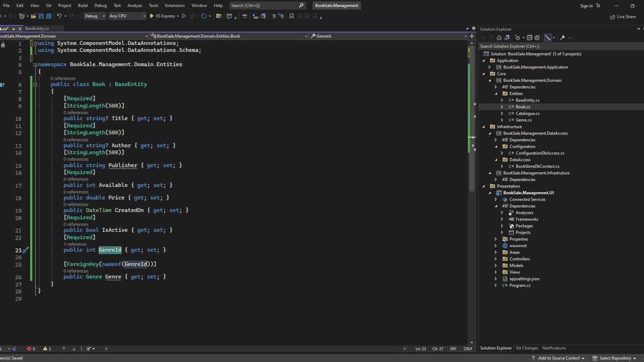The width and height of the screenshot is (644, 362).
Task: Select appsettings.json file
Action: [x=524, y=279]
